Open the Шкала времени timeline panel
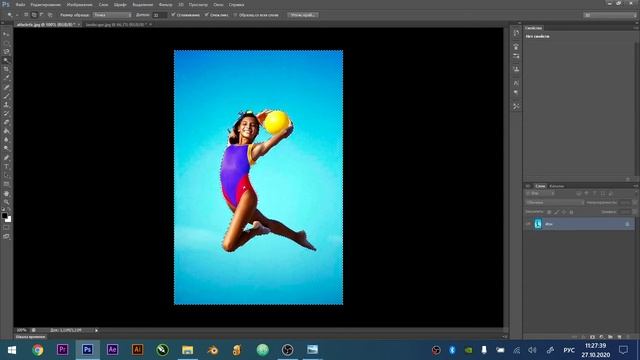The image size is (640, 360). [x=30, y=337]
